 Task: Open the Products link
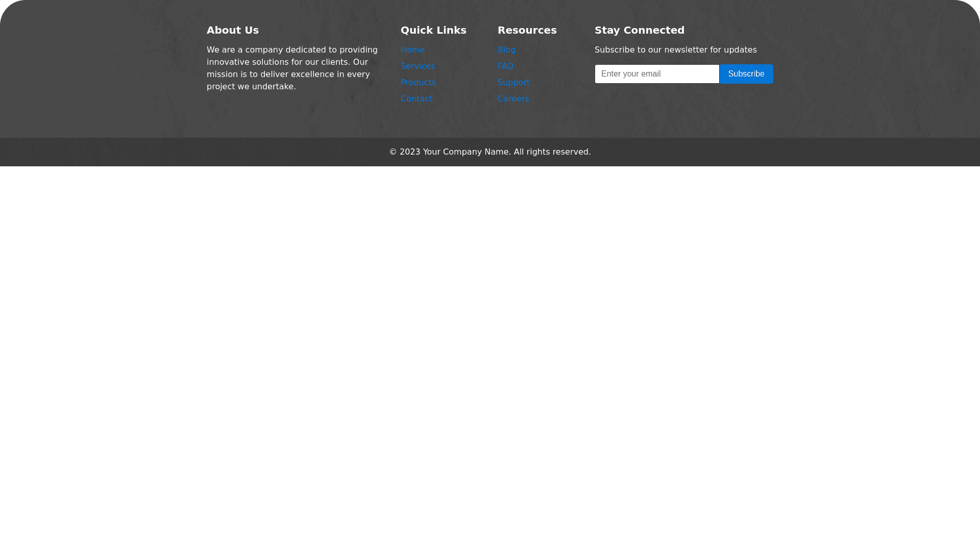click(418, 83)
